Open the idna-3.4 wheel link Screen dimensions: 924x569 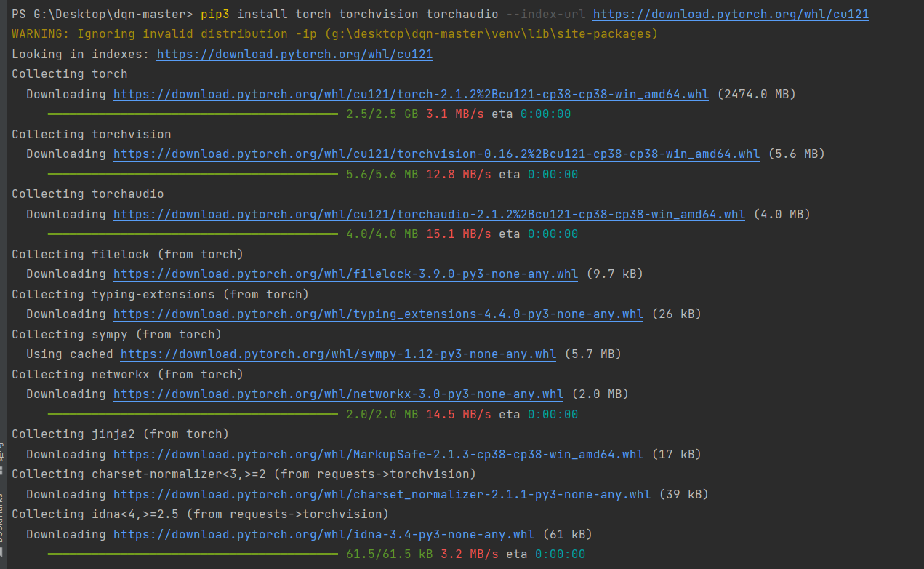[x=324, y=534]
